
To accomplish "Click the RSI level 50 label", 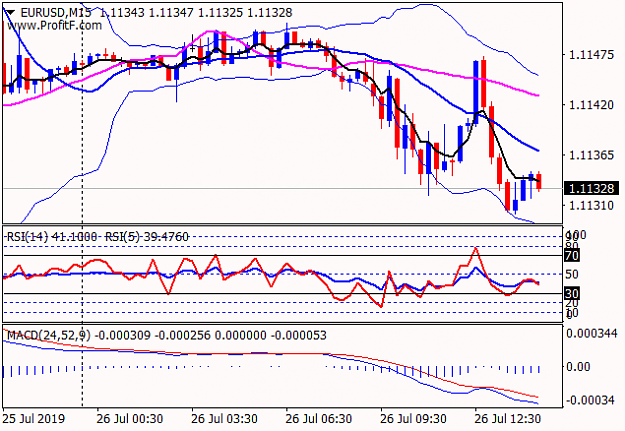I will coord(572,274).
